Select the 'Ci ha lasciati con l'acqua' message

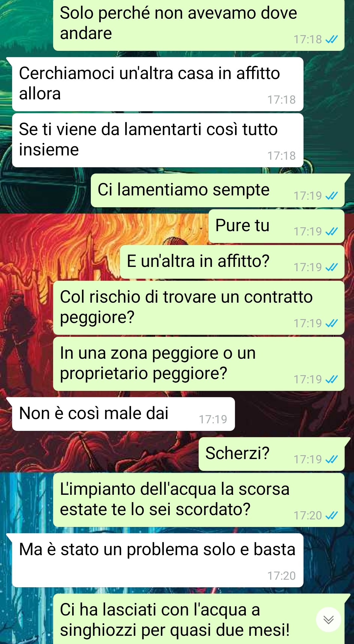[199, 619]
